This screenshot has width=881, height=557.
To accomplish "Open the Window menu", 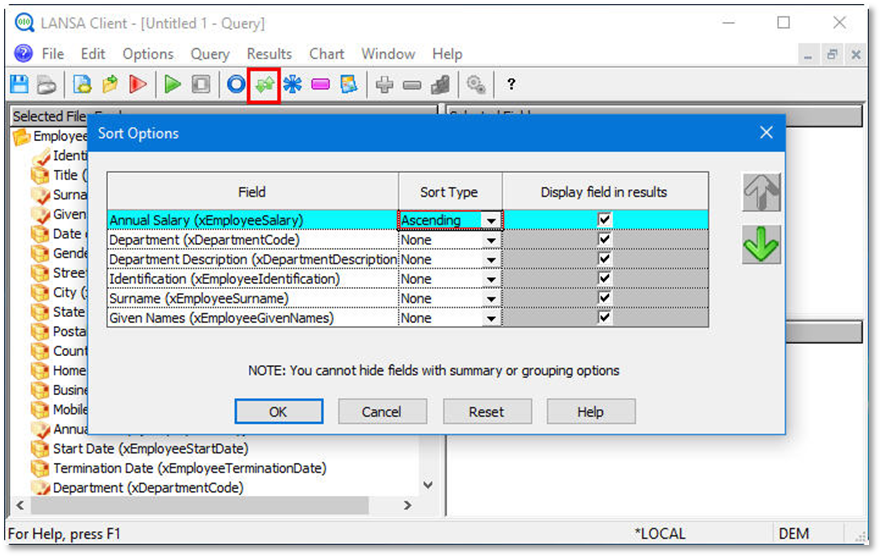I will [x=388, y=54].
